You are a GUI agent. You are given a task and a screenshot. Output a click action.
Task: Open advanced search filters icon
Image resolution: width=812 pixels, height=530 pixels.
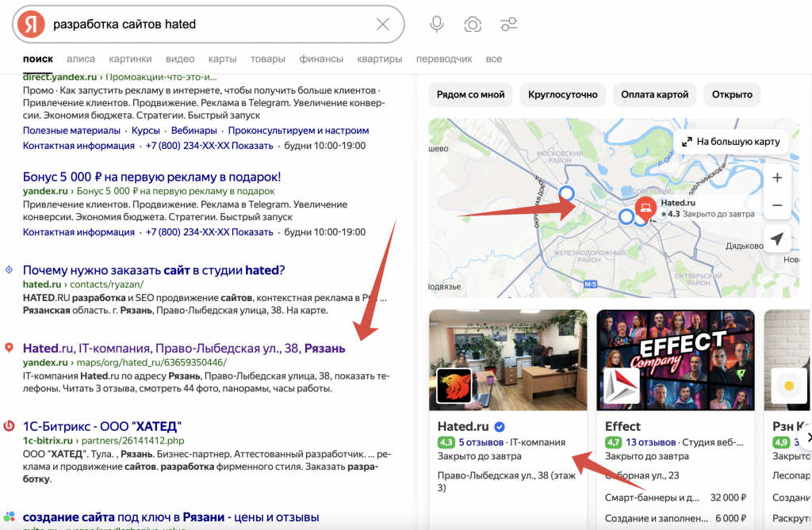click(x=508, y=24)
